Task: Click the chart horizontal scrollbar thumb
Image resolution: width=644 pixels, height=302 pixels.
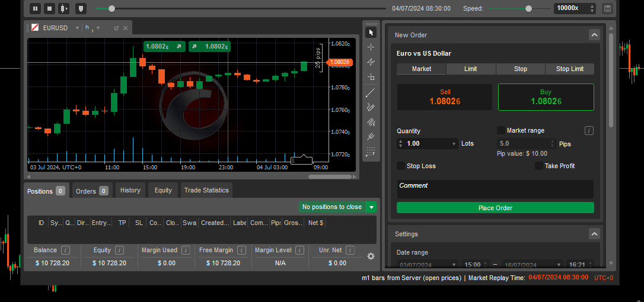Action: tap(330, 177)
